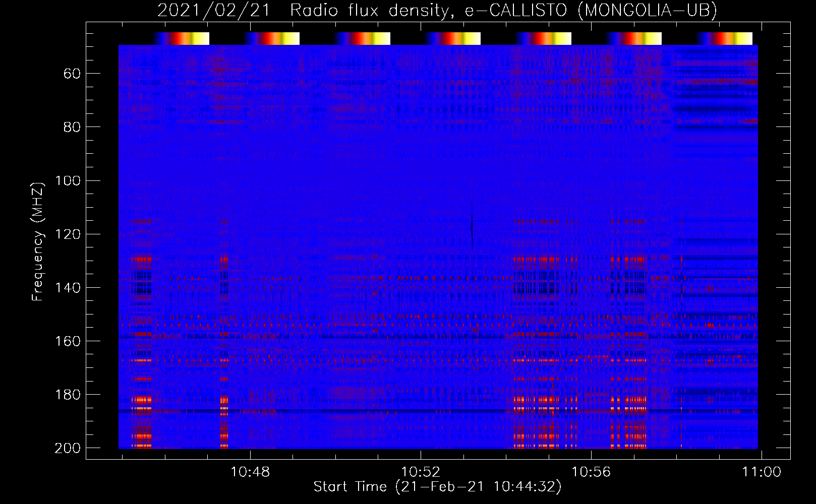Click the 10:52 time tick label
The image size is (816, 504).
pos(421,472)
